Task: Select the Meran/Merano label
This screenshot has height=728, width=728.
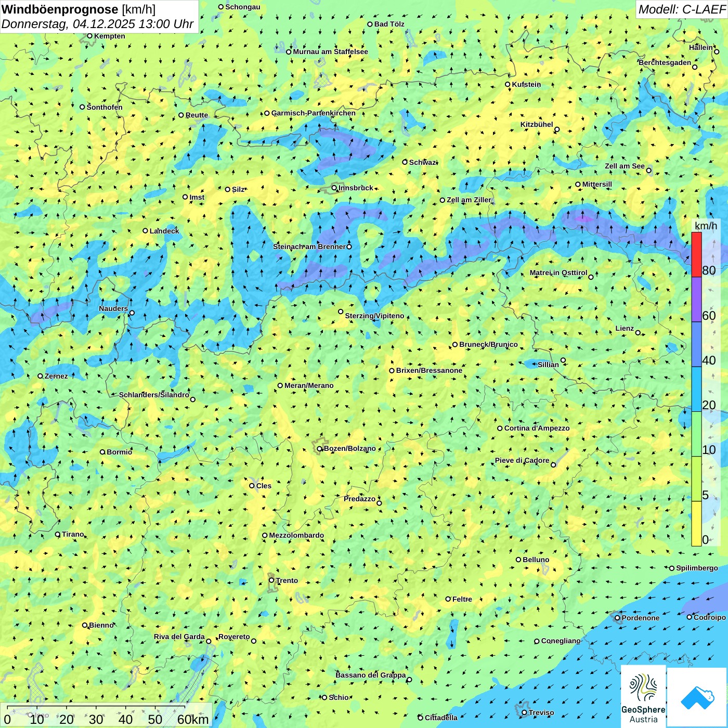Action: 309,385
